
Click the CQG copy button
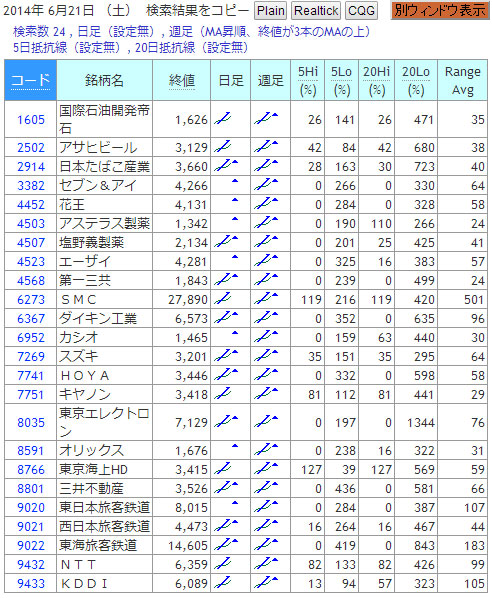click(x=361, y=10)
